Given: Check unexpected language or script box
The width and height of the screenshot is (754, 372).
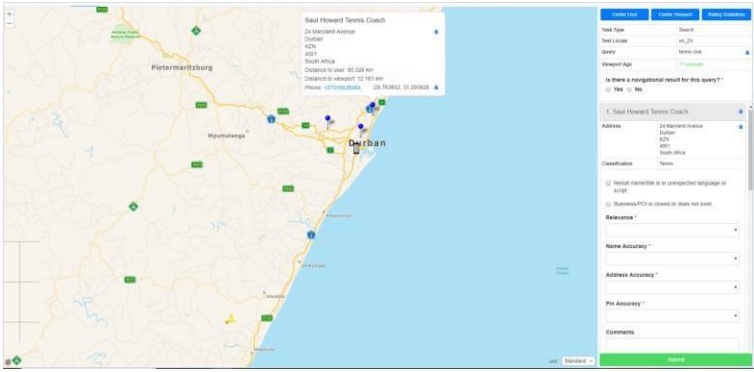Looking at the screenshot, I should [x=608, y=184].
